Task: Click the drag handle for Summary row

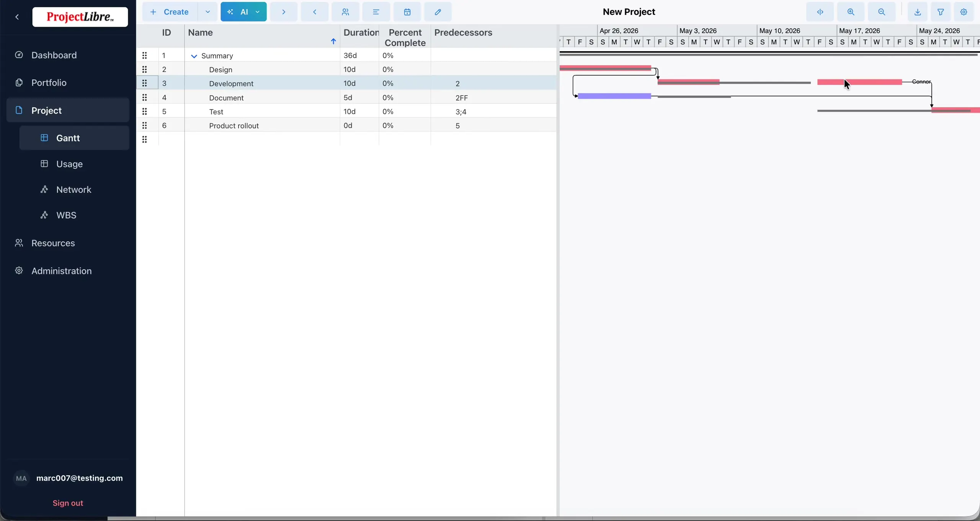Action: pos(145,55)
